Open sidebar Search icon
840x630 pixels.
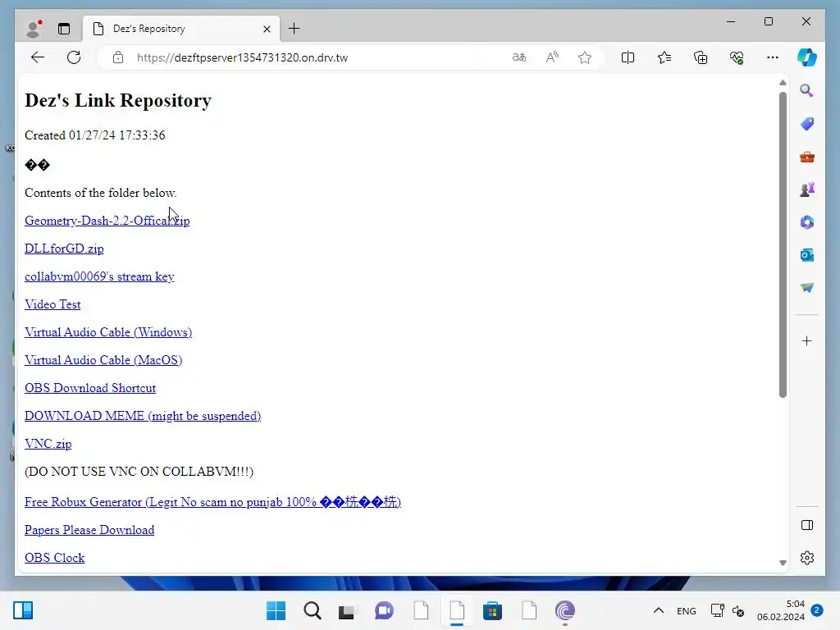pos(807,90)
